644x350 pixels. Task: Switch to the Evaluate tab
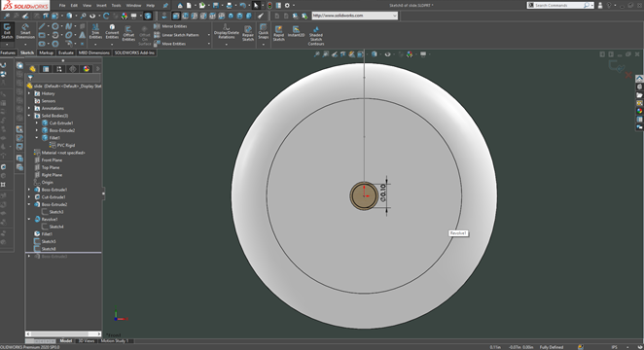coord(66,52)
